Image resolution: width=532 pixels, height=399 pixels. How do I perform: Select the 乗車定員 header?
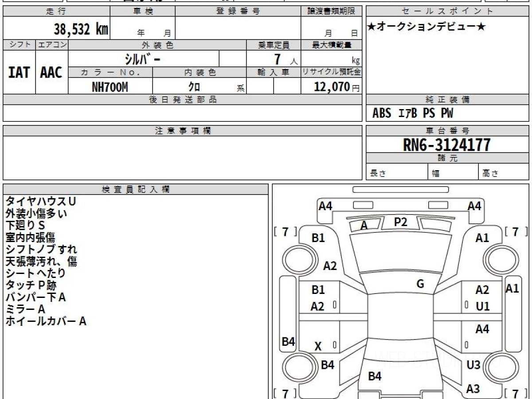pyautogui.click(x=274, y=45)
